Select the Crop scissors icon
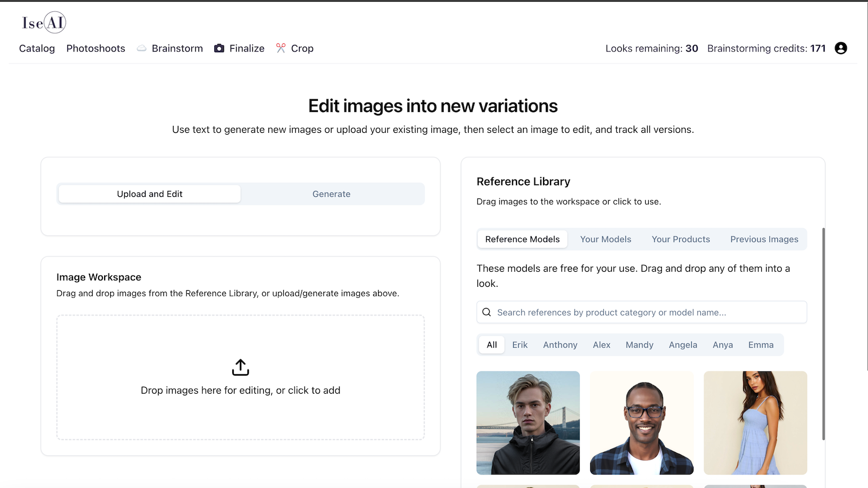Image resolution: width=868 pixels, height=488 pixels. point(281,48)
